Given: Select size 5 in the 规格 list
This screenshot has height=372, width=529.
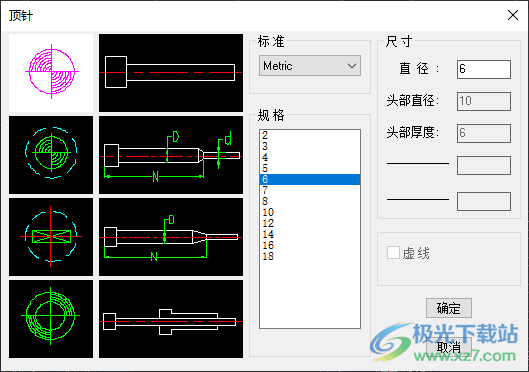Looking at the screenshot, I should (x=310, y=168).
